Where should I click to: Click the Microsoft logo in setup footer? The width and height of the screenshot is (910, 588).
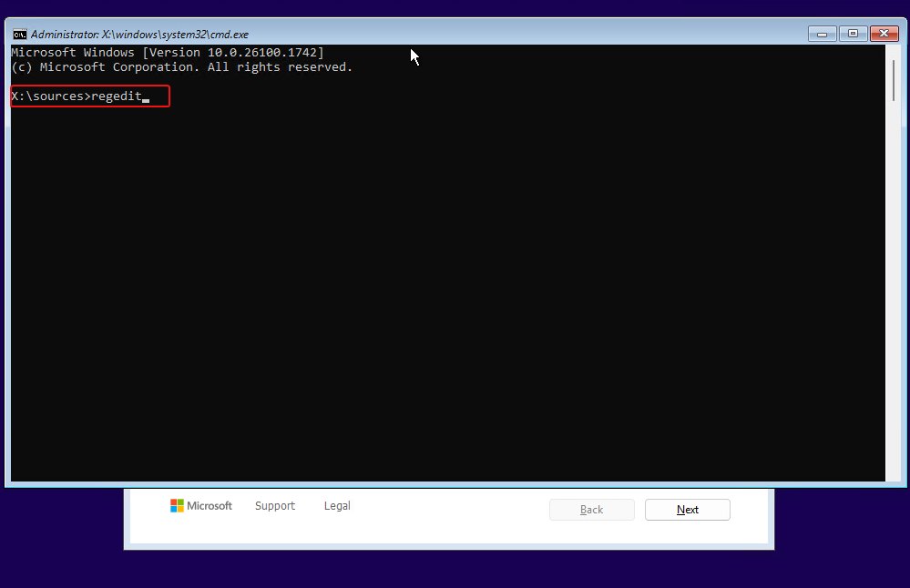[200, 506]
